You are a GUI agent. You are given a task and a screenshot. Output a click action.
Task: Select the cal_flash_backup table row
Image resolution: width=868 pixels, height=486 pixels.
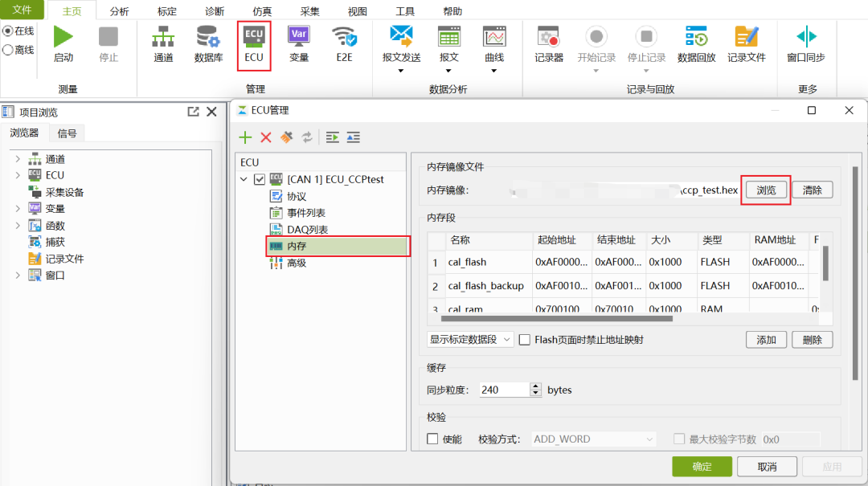click(x=623, y=286)
